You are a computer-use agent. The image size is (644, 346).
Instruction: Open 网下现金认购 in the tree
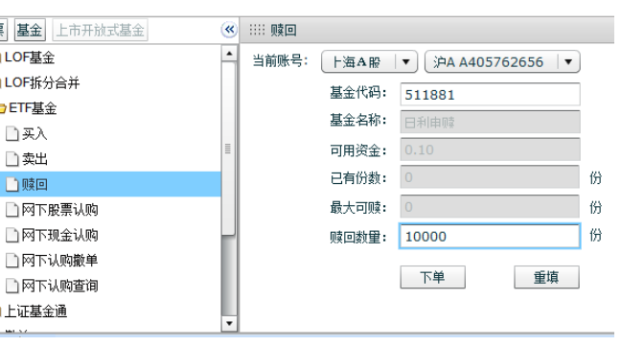click(60, 236)
